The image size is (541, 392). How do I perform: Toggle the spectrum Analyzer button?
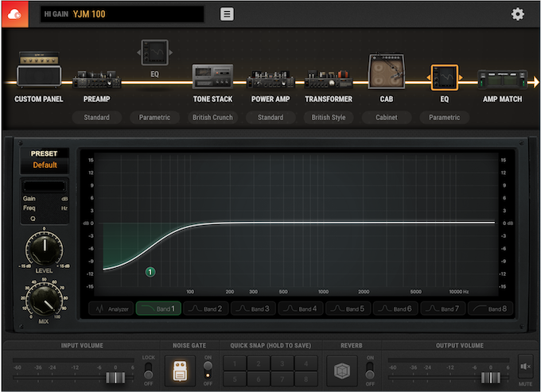click(x=111, y=309)
